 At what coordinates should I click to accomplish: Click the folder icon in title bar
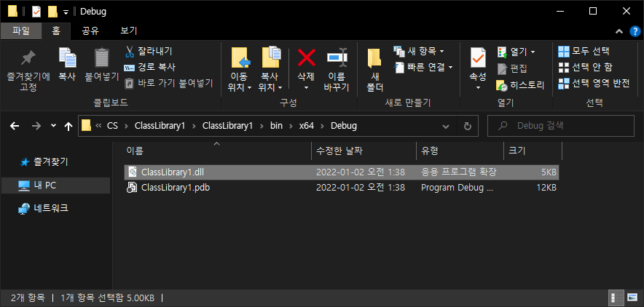(x=12, y=12)
